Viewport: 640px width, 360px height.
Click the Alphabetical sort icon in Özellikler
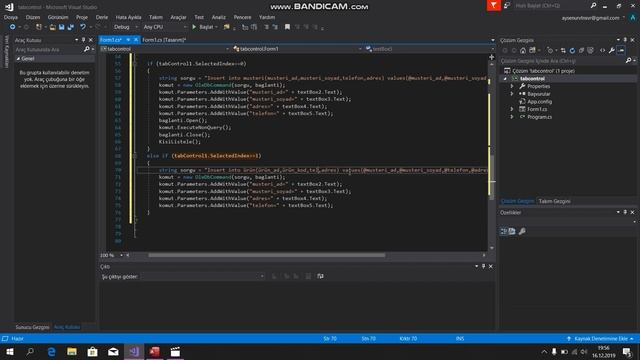pos(512,231)
